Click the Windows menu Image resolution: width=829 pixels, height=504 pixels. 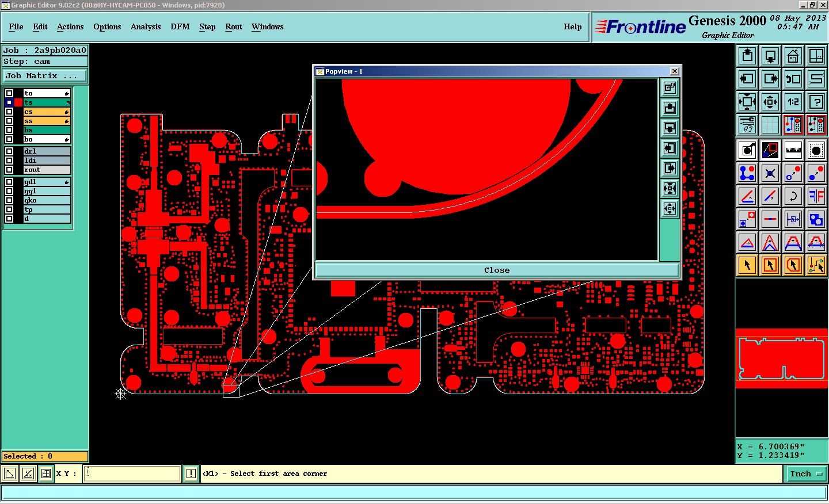coord(268,27)
